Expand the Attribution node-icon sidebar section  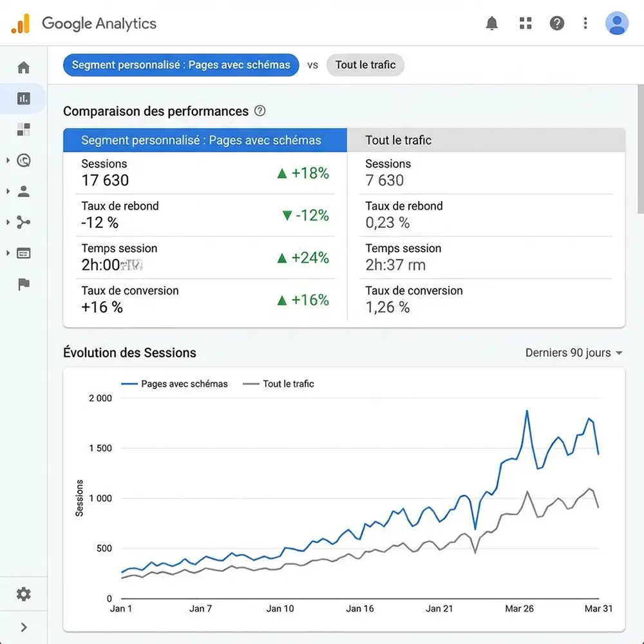pos(23,222)
